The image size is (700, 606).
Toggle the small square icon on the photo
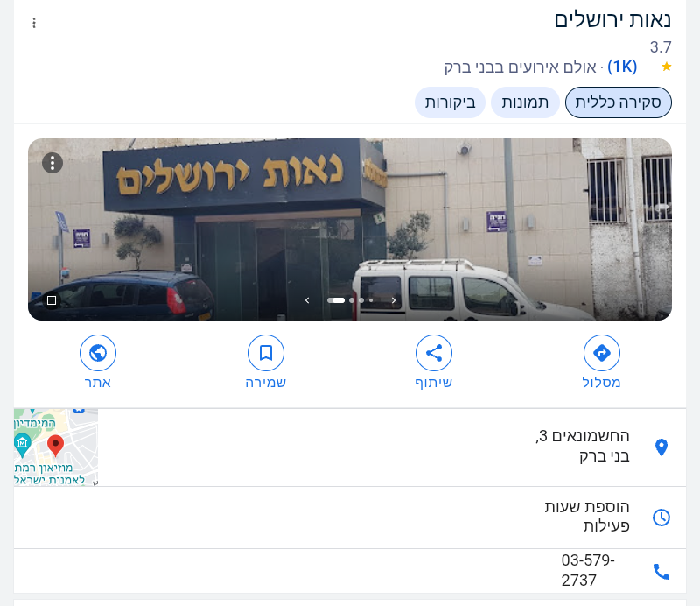[52, 300]
